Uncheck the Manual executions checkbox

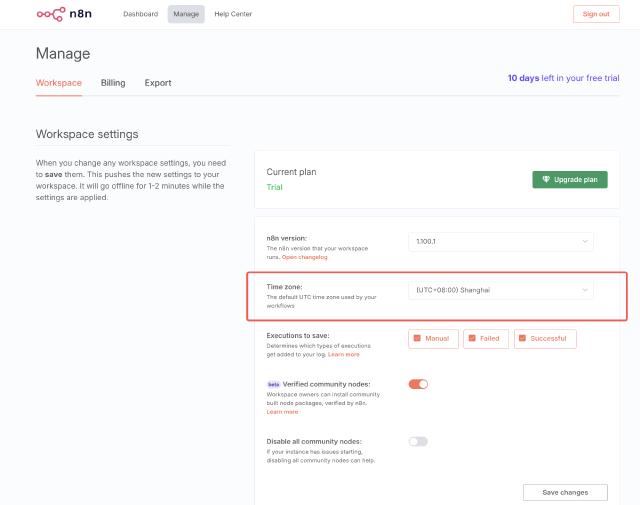[x=418, y=339]
